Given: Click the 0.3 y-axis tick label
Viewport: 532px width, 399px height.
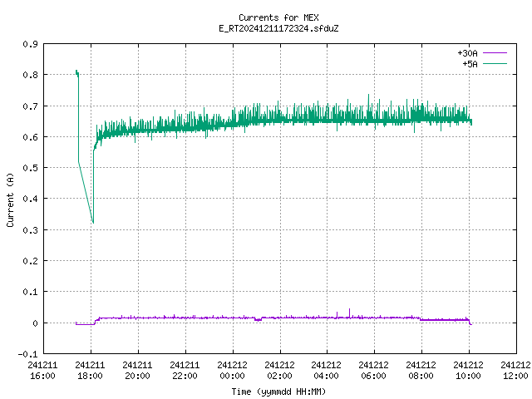Looking at the screenshot, I should pos(30,230).
